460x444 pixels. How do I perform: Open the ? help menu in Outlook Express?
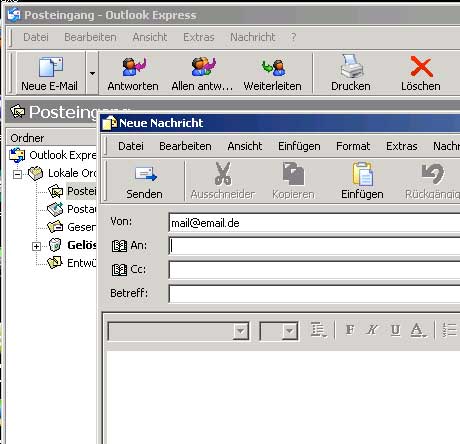pos(293,37)
